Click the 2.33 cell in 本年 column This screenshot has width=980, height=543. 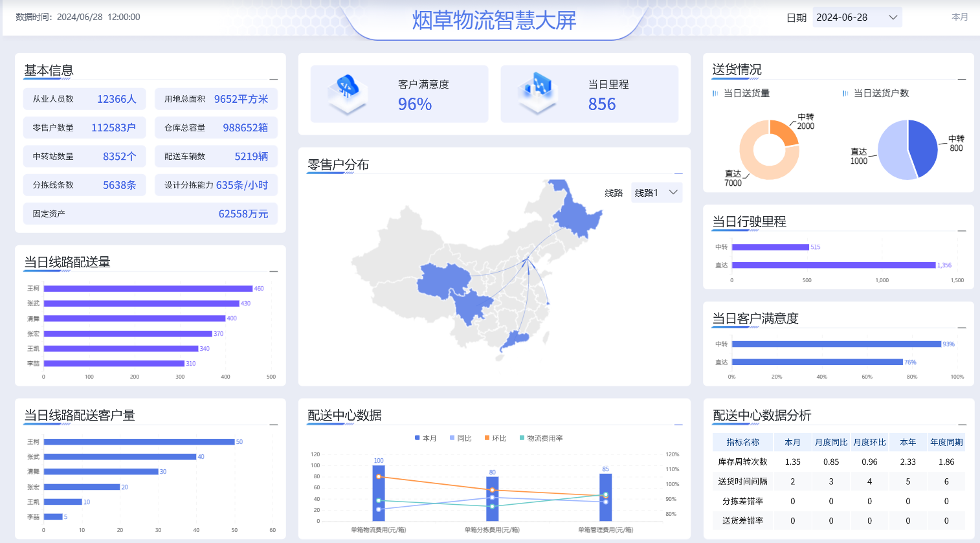click(x=908, y=462)
